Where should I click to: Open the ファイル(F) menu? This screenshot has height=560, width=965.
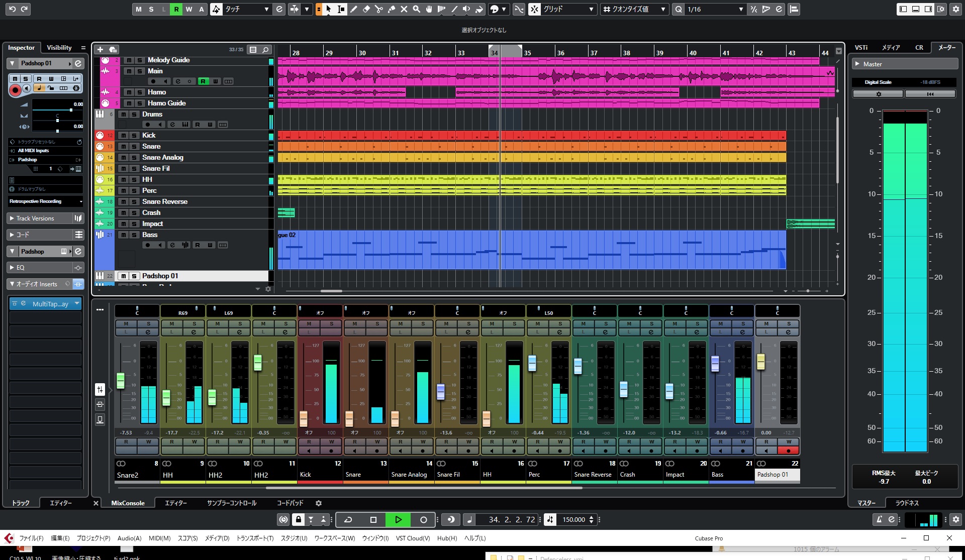31,538
